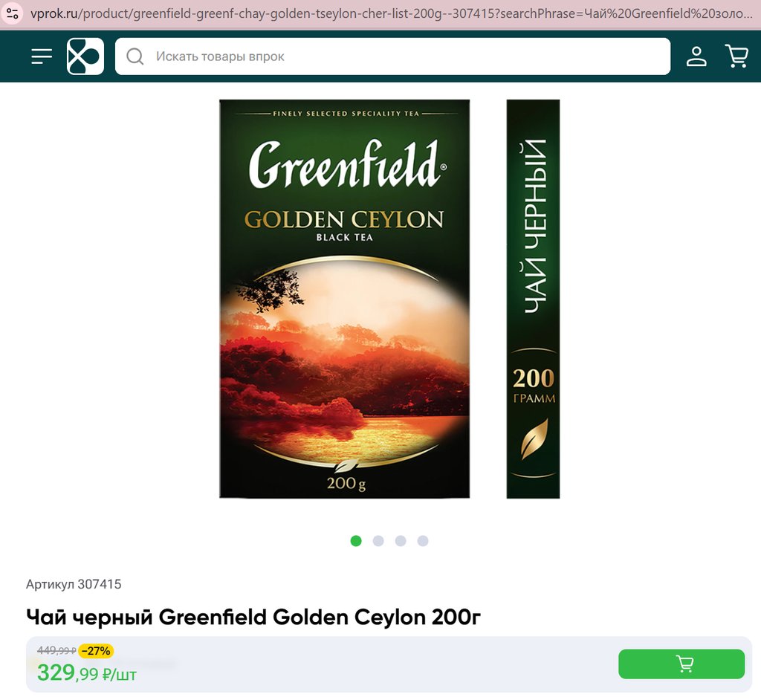
Task: Open the hamburger catalog menu
Action: (42, 56)
